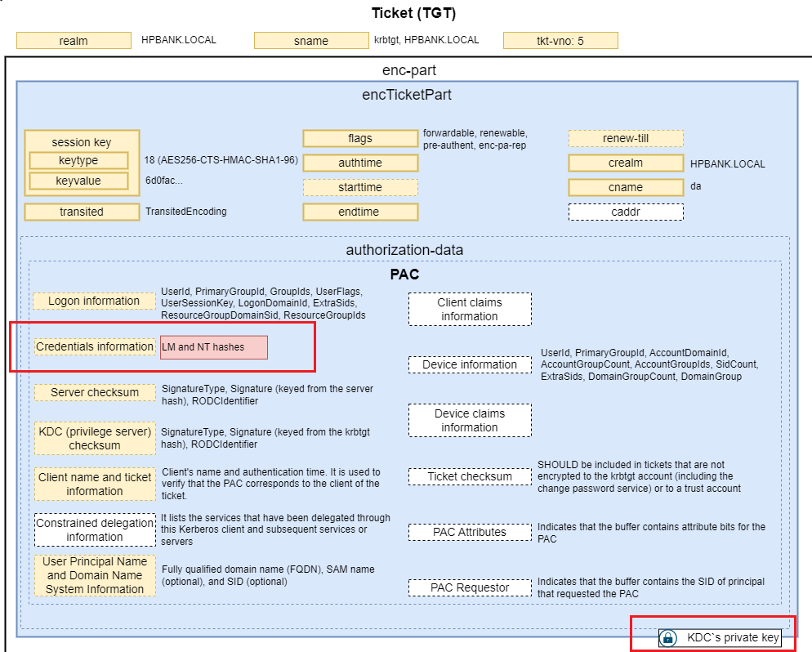
Task: Click the SID of principal description text
Action: click(650, 587)
